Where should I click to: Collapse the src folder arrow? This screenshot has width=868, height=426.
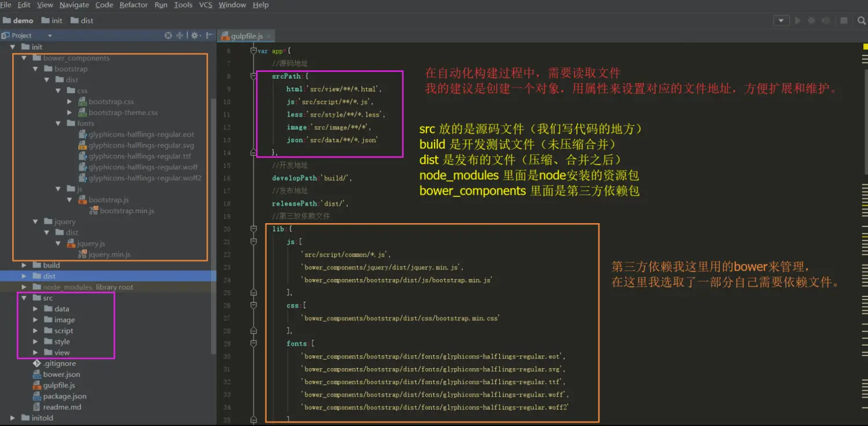(24, 298)
